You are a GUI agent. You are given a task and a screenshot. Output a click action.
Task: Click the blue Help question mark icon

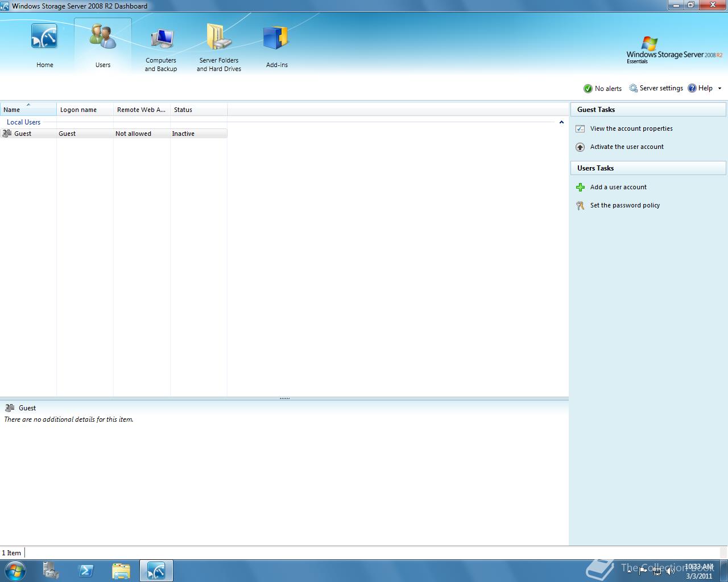tap(692, 88)
